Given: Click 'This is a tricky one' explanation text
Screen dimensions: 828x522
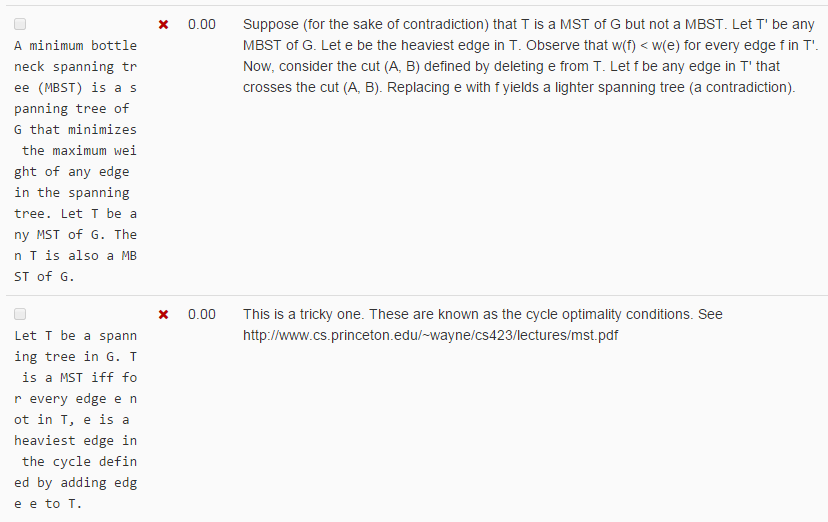Looking at the screenshot, I should (483, 315).
